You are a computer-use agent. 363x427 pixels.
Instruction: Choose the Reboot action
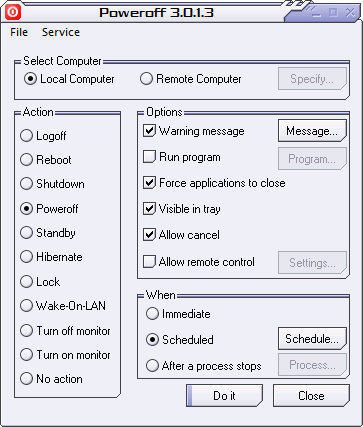[46, 160]
